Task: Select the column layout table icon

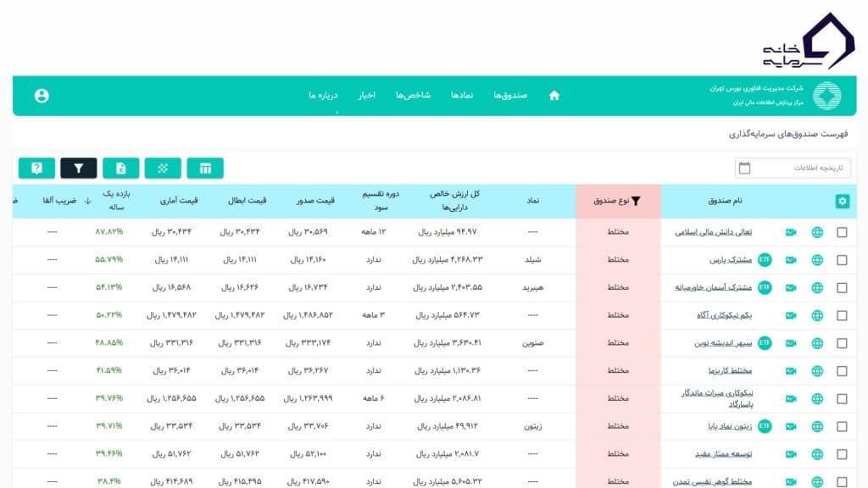Action: (206, 168)
